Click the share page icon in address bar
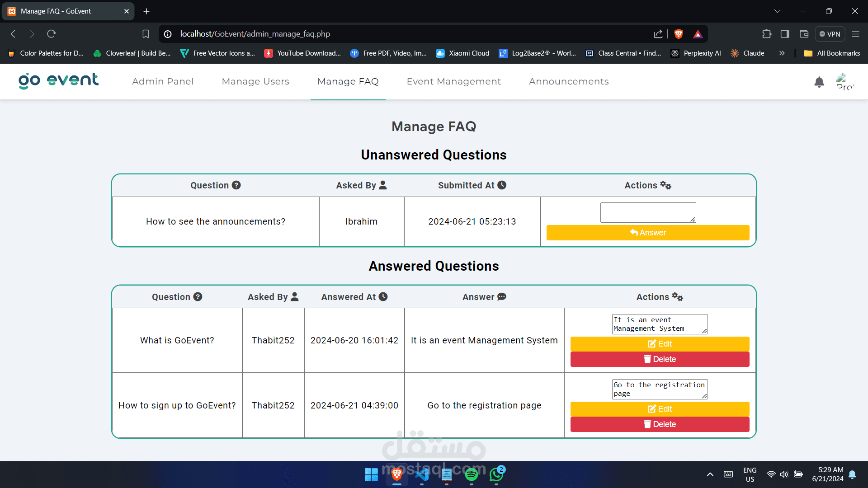 pyautogui.click(x=658, y=34)
